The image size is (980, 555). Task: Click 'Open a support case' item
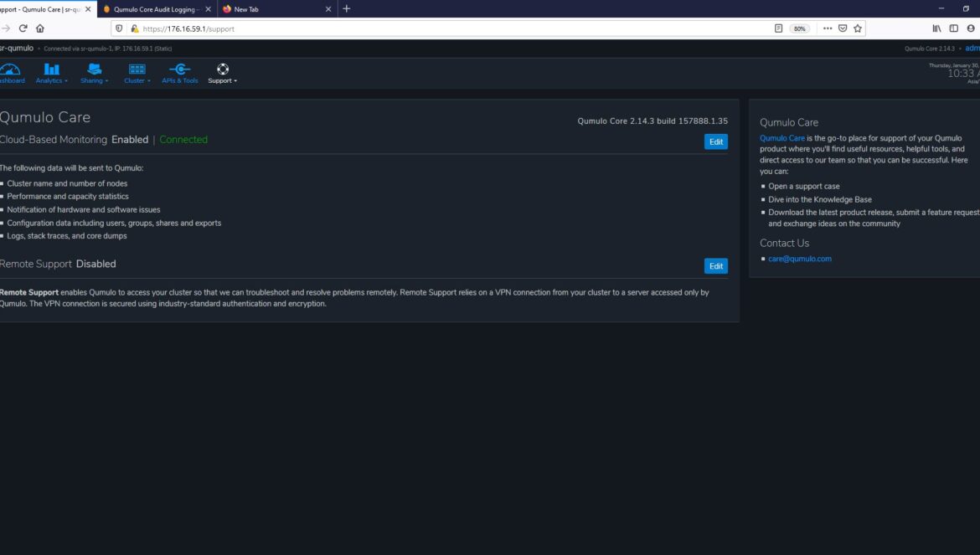(x=804, y=186)
